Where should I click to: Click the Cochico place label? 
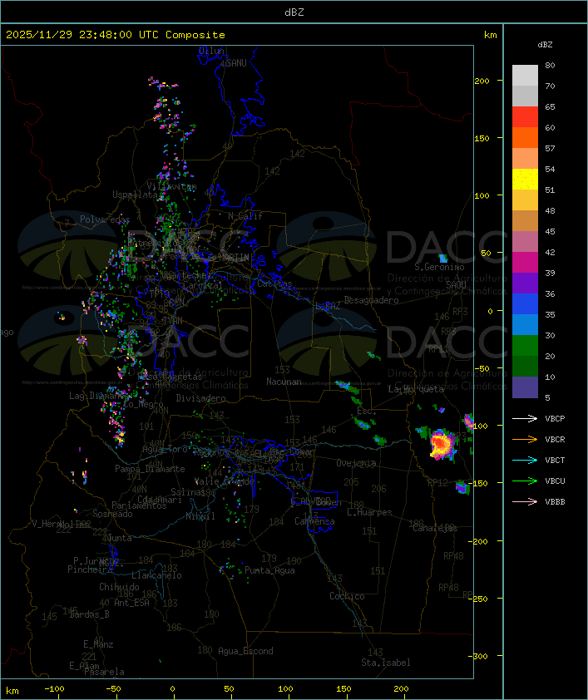[x=347, y=596]
